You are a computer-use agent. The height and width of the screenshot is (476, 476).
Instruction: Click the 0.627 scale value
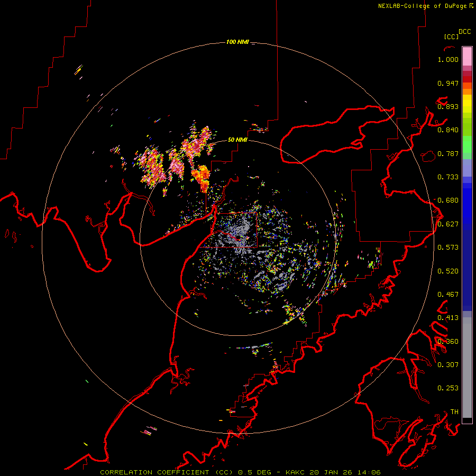(x=448, y=224)
